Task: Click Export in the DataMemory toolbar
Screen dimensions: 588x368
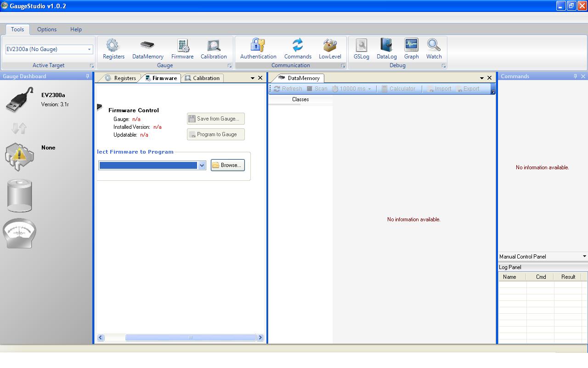Action: pos(468,89)
